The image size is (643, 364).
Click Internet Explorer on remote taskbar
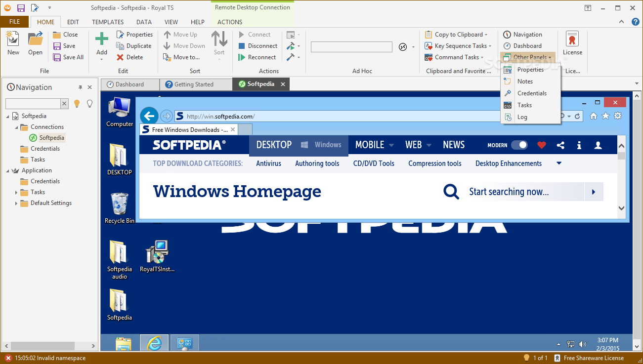click(x=154, y=343)
